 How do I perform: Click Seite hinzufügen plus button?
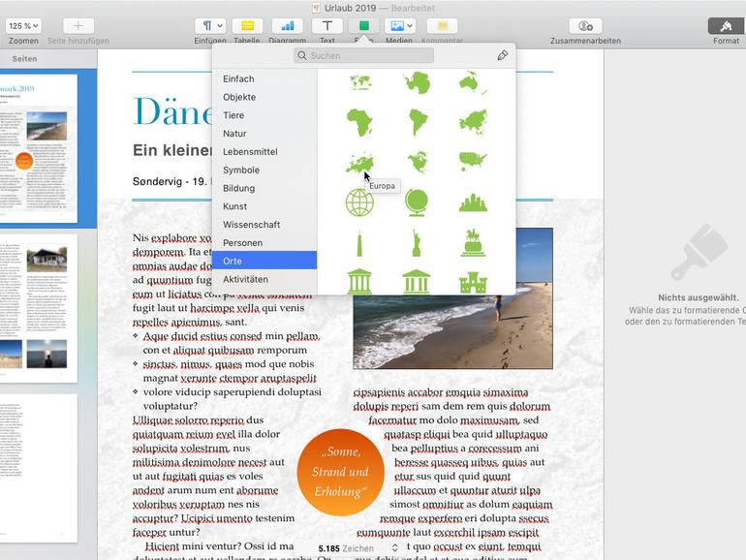[78, 26]
